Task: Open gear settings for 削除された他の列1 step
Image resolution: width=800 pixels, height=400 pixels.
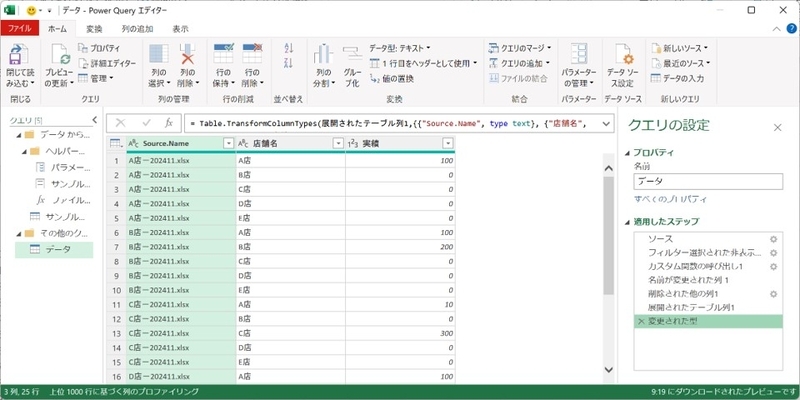Action: click(773, 294)
